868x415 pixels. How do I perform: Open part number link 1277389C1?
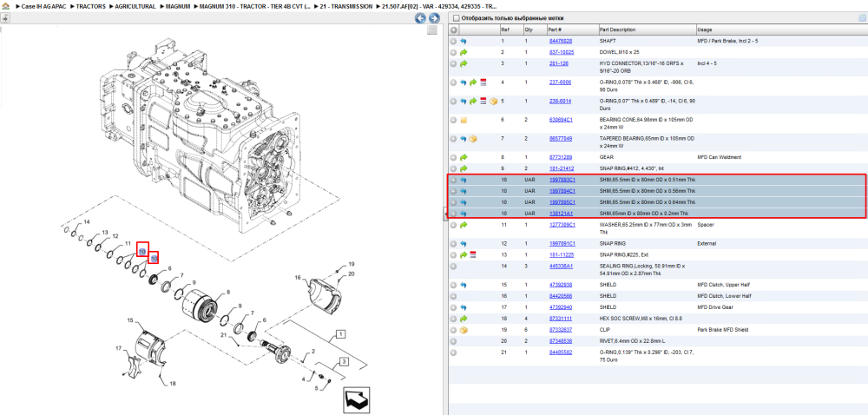point(562,225)
